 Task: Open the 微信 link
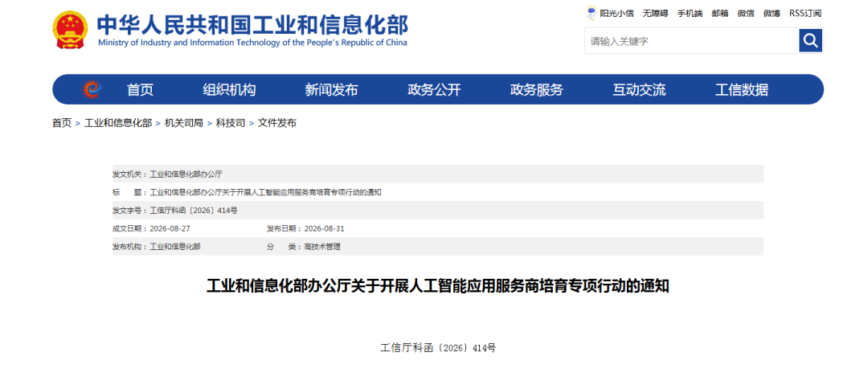tap(746, 14)
